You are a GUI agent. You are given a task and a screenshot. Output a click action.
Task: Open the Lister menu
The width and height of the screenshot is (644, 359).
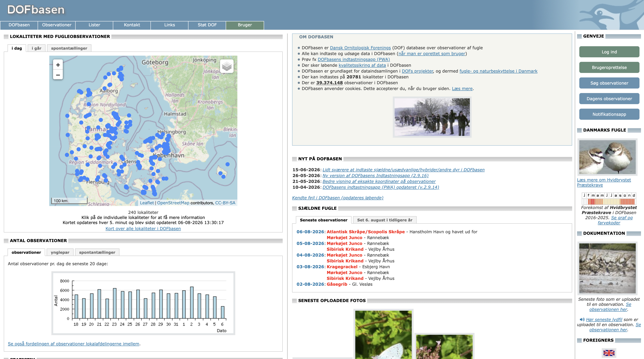click(94, 25)
